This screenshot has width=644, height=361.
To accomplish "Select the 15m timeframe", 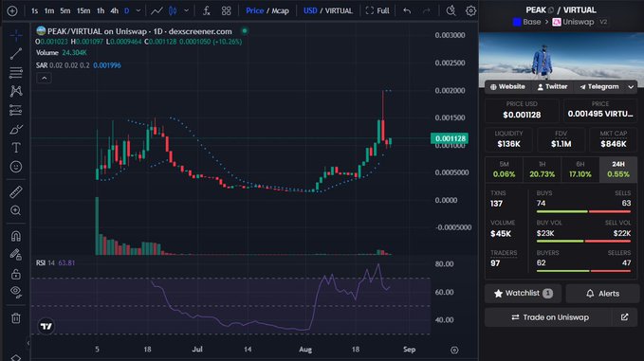I will click(83, 11).
